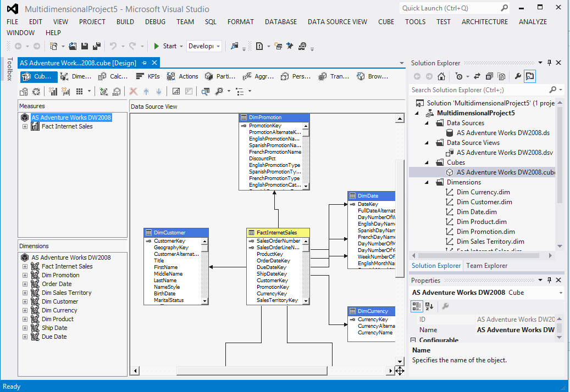Click the Save All toolbar icon
The height and width of the screenshot is (392, 570).
(96, 46)
